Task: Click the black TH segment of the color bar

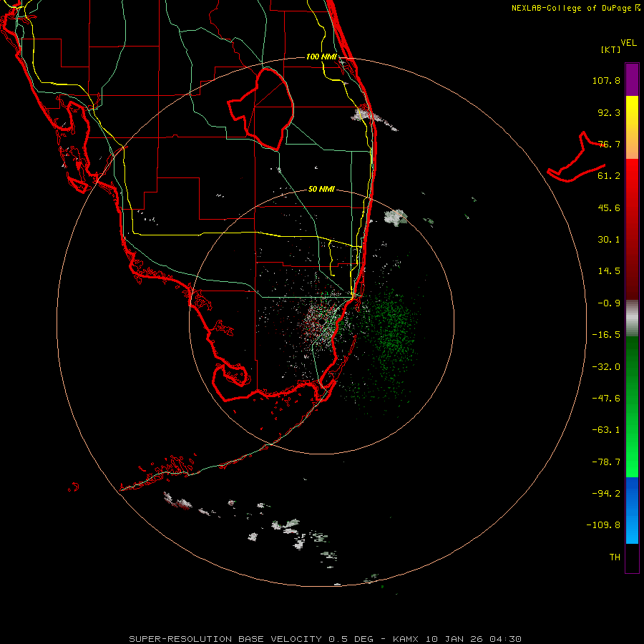Action: point(632,557)
